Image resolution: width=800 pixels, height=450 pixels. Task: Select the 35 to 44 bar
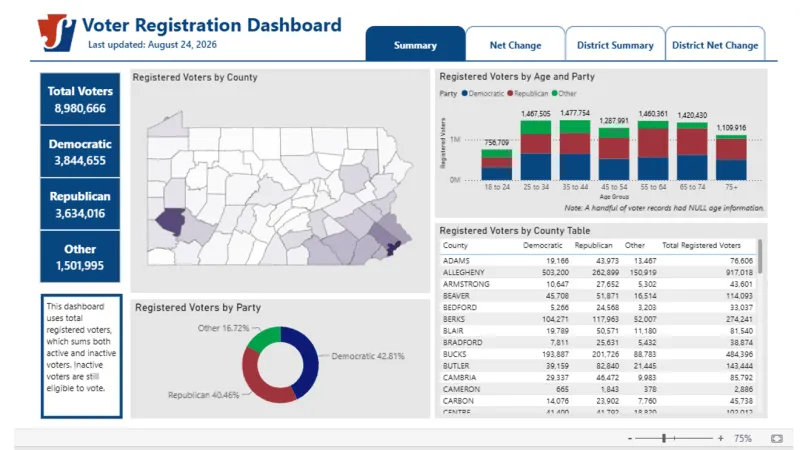point(575,150)
